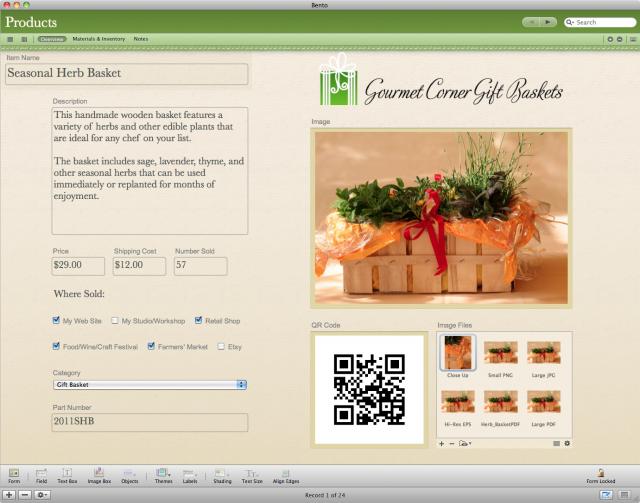
Task: Switch to Materials & Inventory tab
Action: pos(99,39)
